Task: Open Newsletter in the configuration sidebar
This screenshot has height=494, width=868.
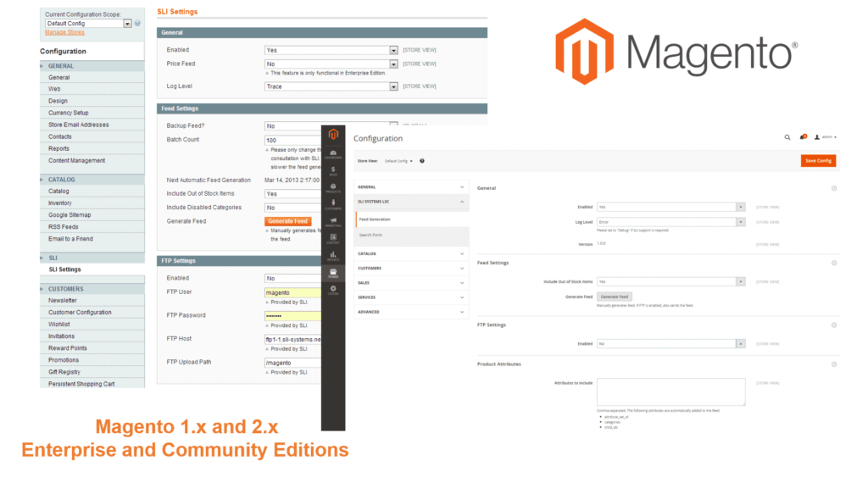Action: (x=63, y=301)
